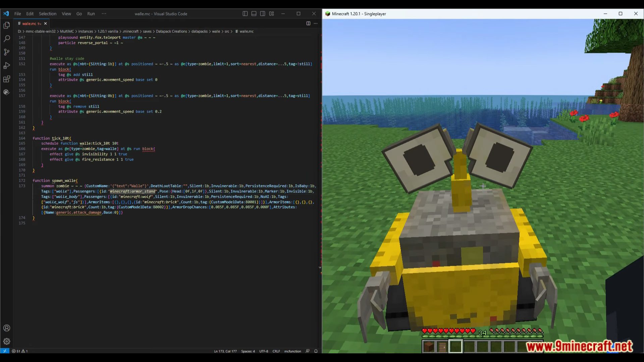Click the mcfunction language mode in status bar
644x362 pixels.
(x=293, y=351)
